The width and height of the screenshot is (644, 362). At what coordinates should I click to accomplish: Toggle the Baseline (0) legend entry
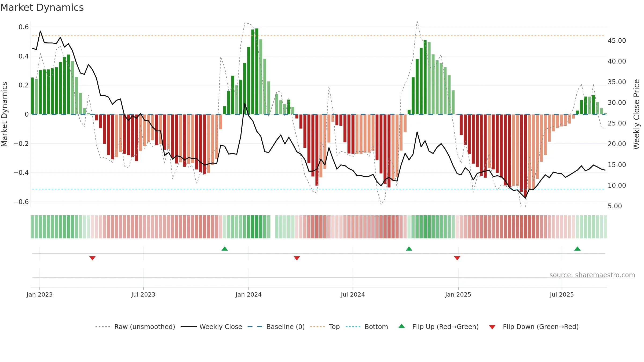[276, 327]
